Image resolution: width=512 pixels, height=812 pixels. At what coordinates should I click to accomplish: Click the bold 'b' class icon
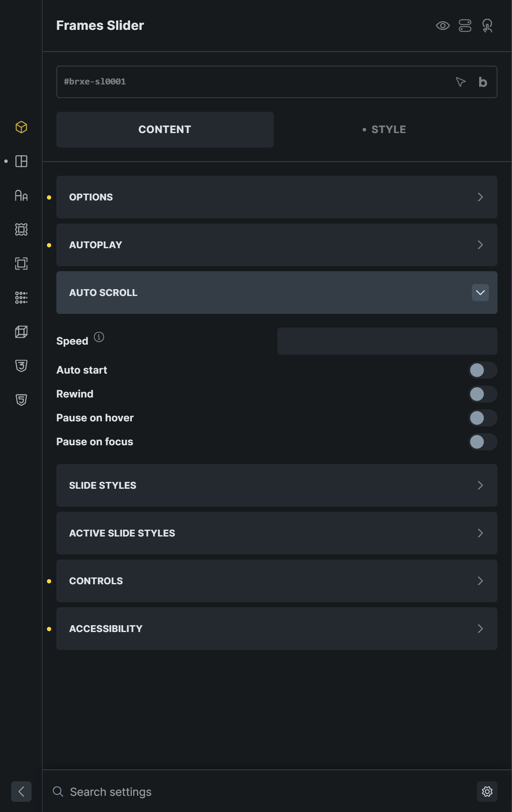(483, 82)
